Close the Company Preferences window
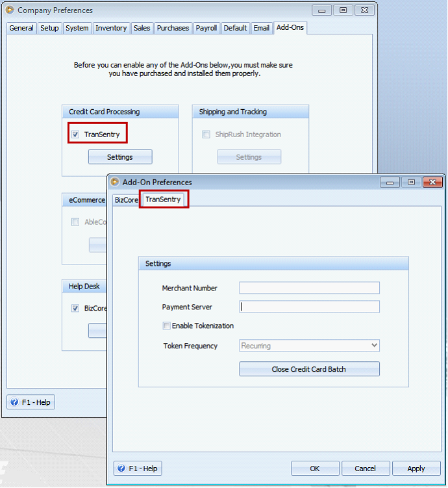The height and width of the screenshot is (488, 448). click(364, 10)
